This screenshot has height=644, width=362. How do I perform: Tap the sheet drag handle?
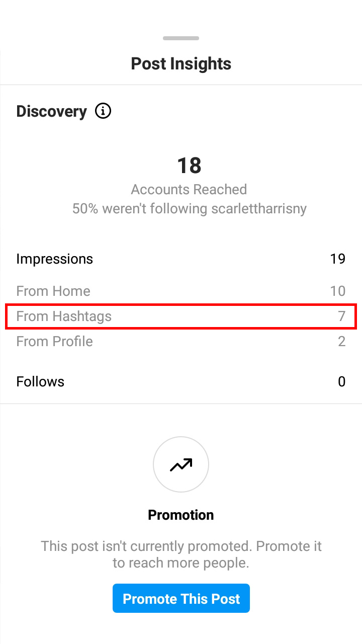(181, 38)
